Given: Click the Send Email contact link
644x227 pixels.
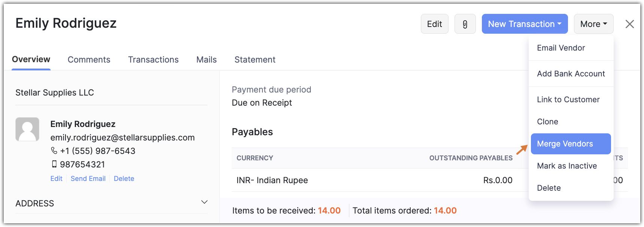Looking at the screenshot, I should (88, 179).
